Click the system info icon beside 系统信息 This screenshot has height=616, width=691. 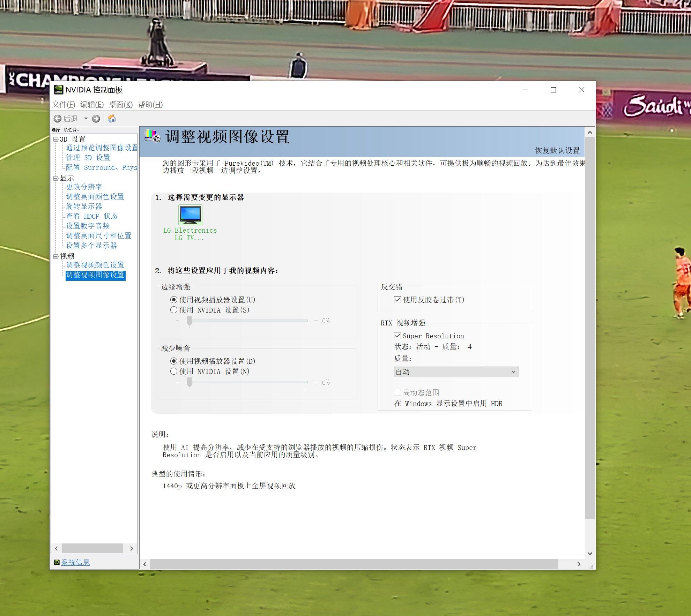tap(57, 562)
